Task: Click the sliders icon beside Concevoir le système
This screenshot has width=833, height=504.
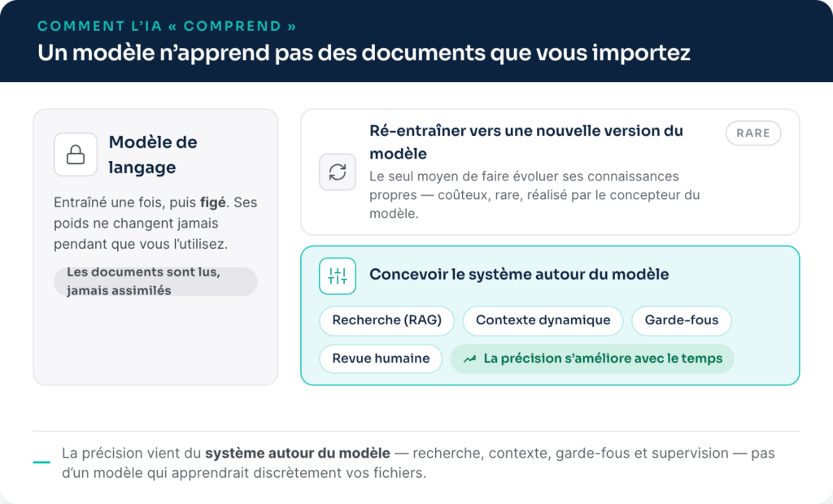Action: tap(338, 276)
